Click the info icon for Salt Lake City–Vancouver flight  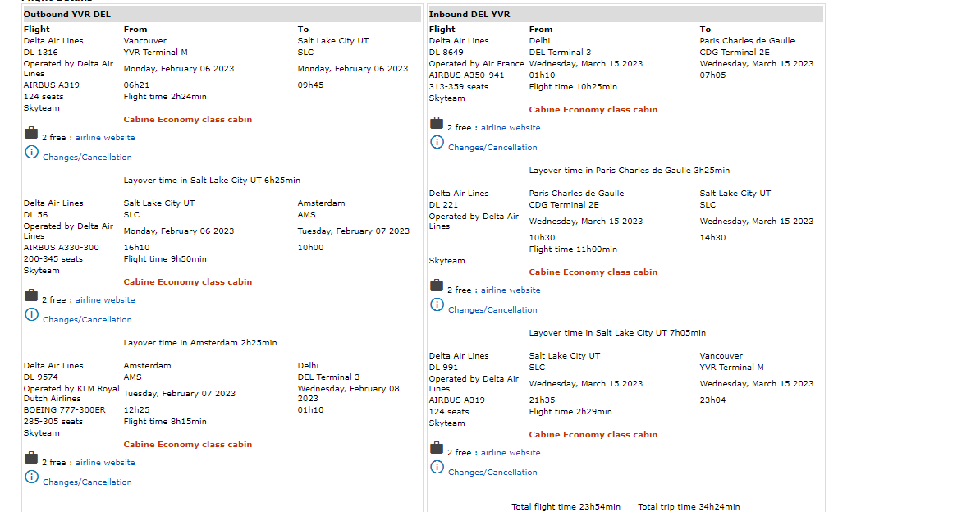click(437, 468)
